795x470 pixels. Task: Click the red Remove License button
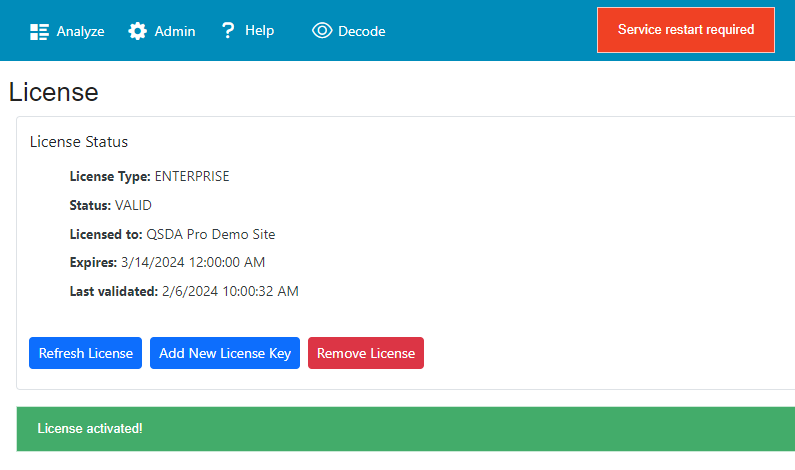pos(365,353)
